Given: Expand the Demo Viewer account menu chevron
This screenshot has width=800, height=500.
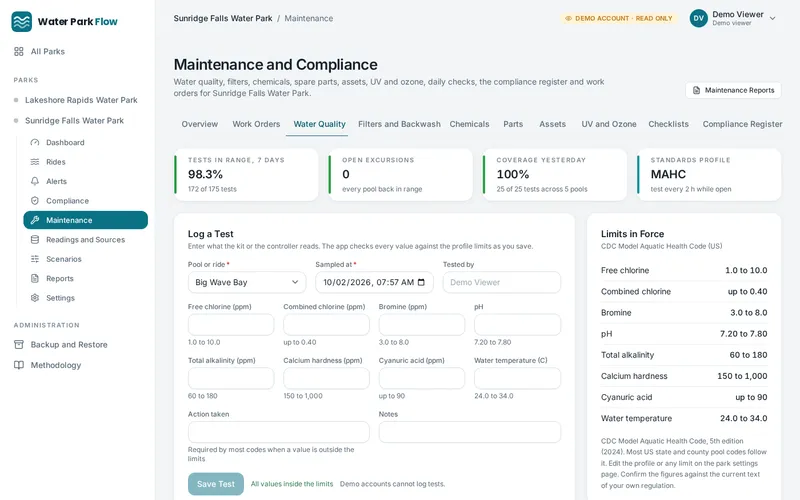Looking at the screenshot, I should (772, 18).
